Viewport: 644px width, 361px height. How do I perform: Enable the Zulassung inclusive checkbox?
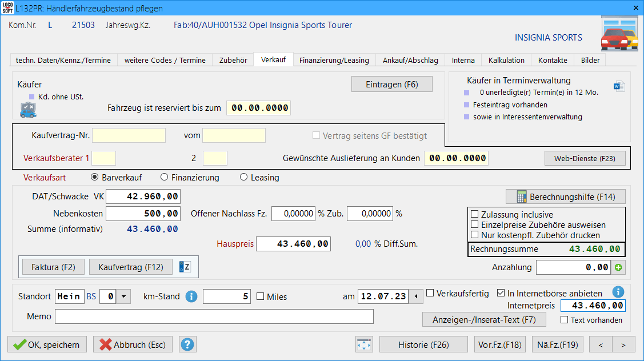pos(474,215)
